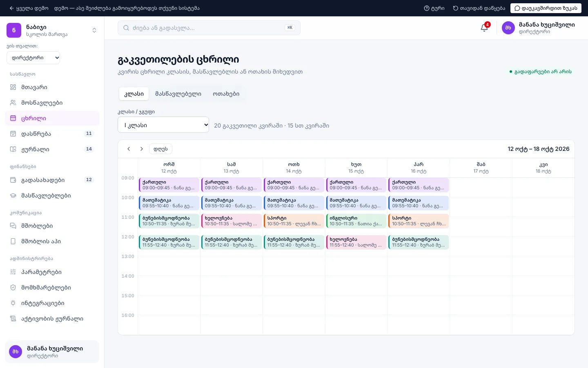Switch to the კლასი tab
The width and height of the screenshot is (588, 368).
pos(134,94)
